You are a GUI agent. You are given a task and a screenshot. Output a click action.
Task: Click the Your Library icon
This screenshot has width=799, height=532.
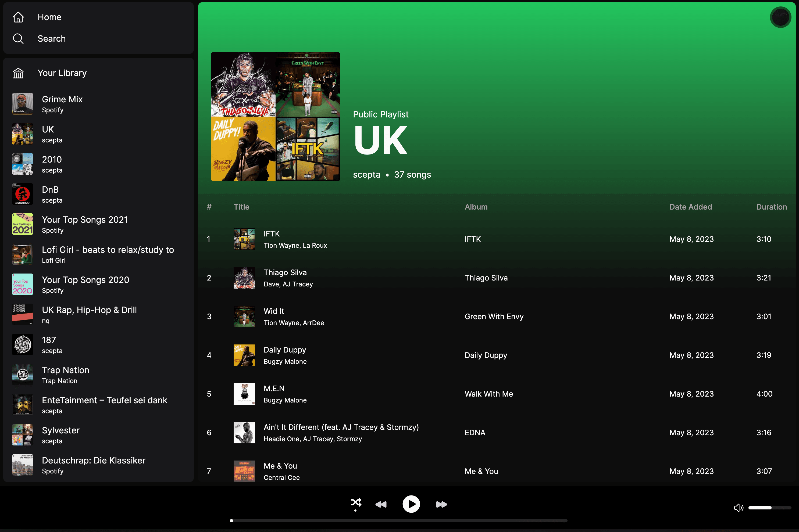point(18,73)
